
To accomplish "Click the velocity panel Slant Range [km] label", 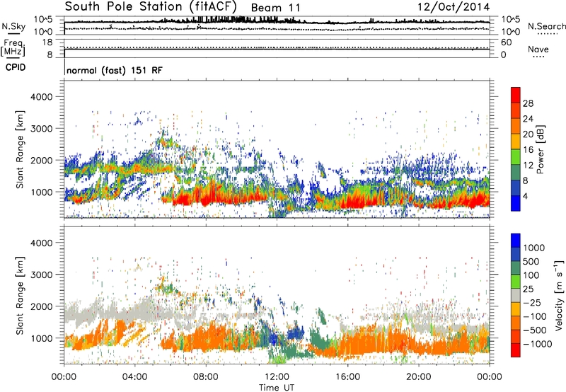I will [20, 296].
